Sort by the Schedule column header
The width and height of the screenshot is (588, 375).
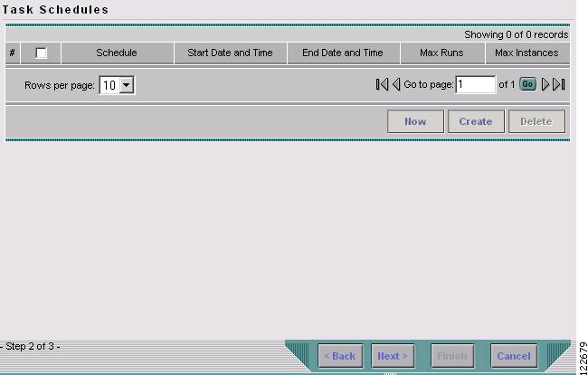click(x=117, y=53)
